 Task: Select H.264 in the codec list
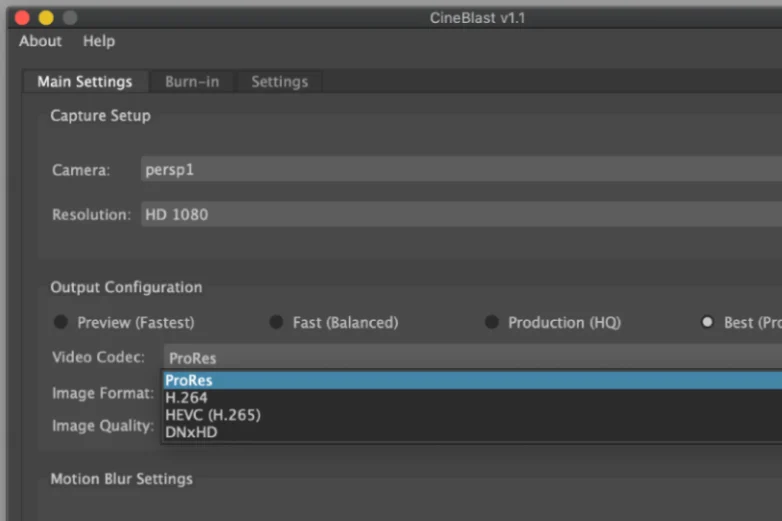click(x=187, y=398)
